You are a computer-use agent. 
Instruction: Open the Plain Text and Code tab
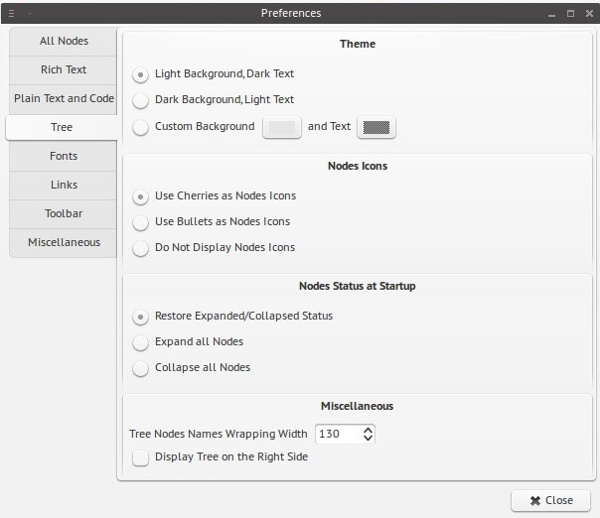click(64, 99)
